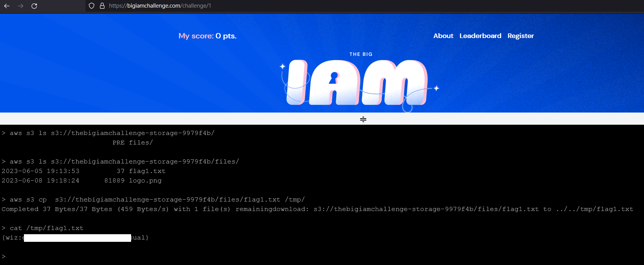Screen dimensions: 644x265
Task: Click the IAM keyhole logo
Action: [357, 83]
